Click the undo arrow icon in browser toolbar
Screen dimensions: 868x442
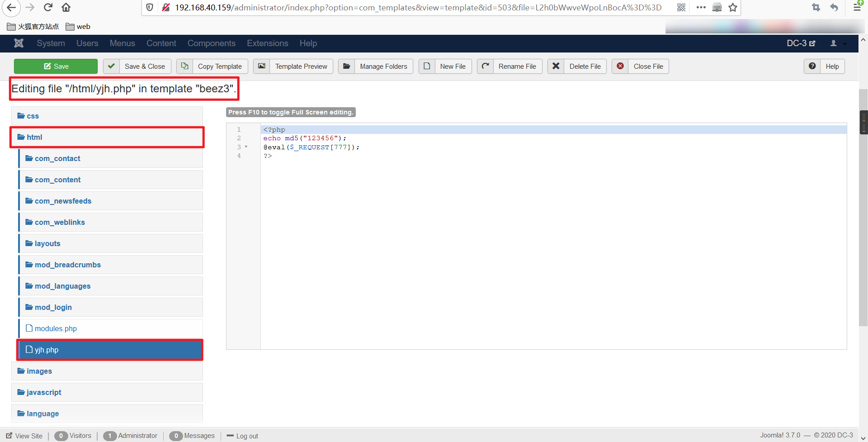(x=834, y=7)
